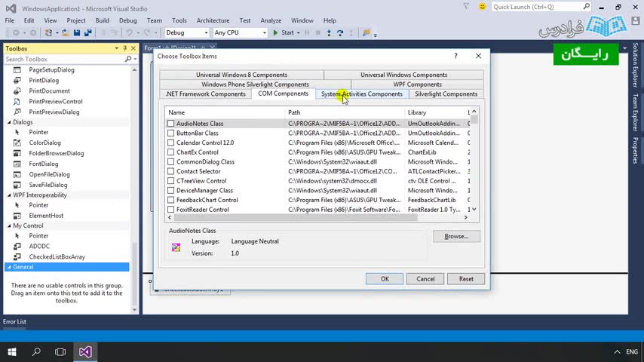
Task: Switch to WPF Components tab
Action: pyautogui.click(x=417, y=84)
